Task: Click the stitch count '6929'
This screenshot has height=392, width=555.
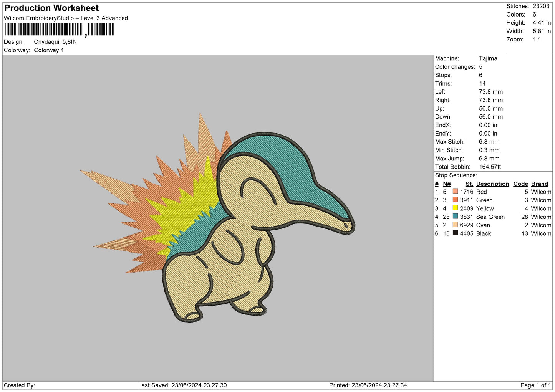Action: tap(467, 225)
